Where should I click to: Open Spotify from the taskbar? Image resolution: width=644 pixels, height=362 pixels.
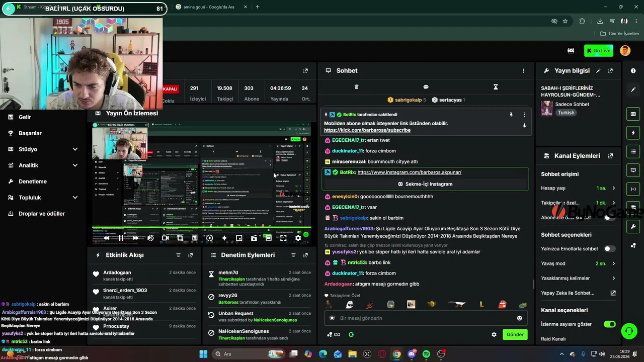[x=426, y=354]
